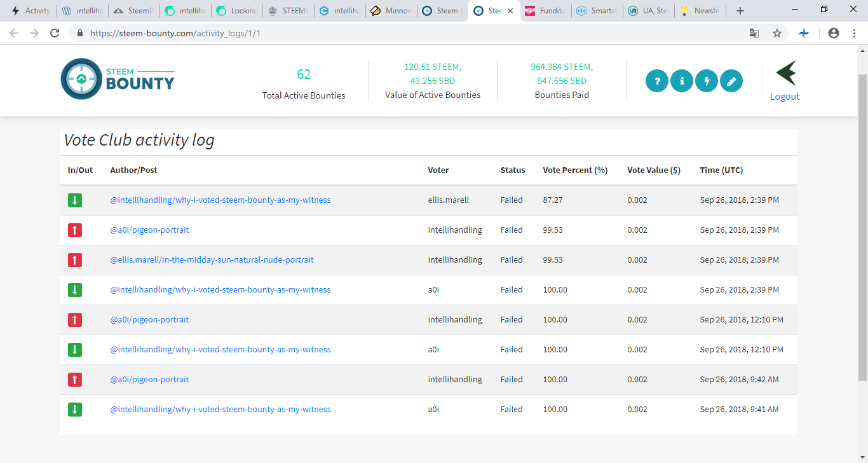The image size is (868, 463).
Task: Open the Chrome three-dot menu
Action: pos(855,33)
